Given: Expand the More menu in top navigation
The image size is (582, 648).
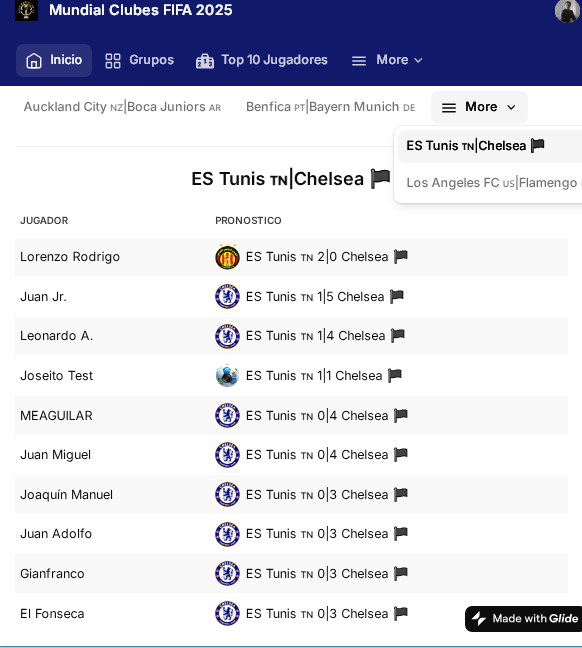Looking at the screenshot, I should (387, 60).
